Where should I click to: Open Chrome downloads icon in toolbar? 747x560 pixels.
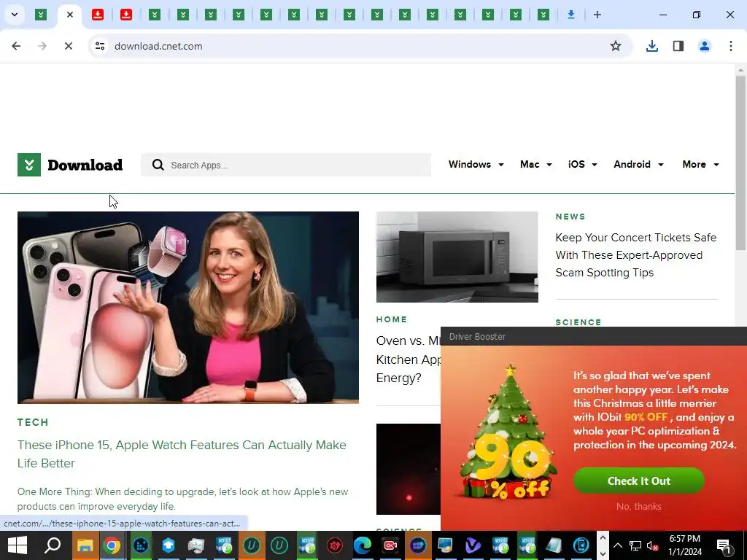click(651, 46)
